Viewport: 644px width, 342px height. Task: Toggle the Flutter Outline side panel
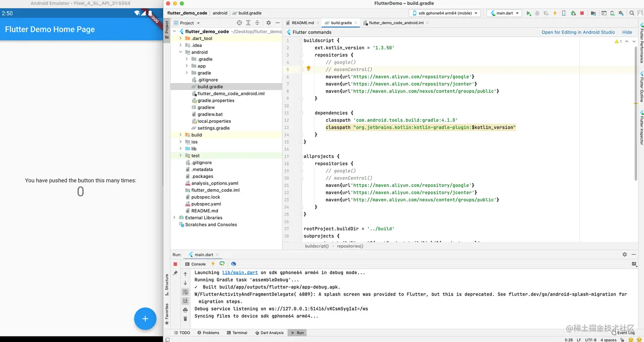point(641,87)
